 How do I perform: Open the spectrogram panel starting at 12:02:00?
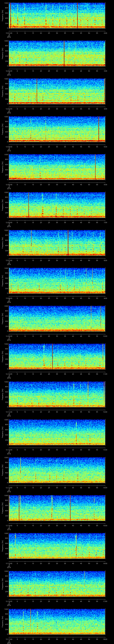[57, 54]
